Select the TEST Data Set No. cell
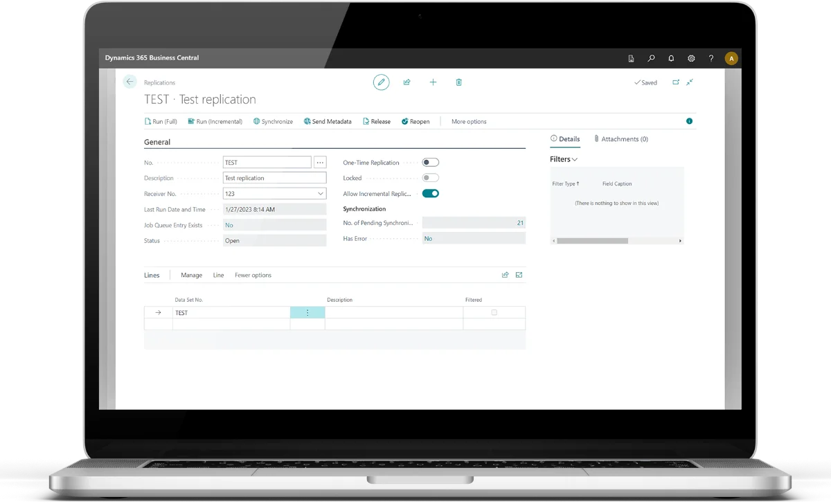Viewport: 831px width, 504px height. (x=231, y=313)
